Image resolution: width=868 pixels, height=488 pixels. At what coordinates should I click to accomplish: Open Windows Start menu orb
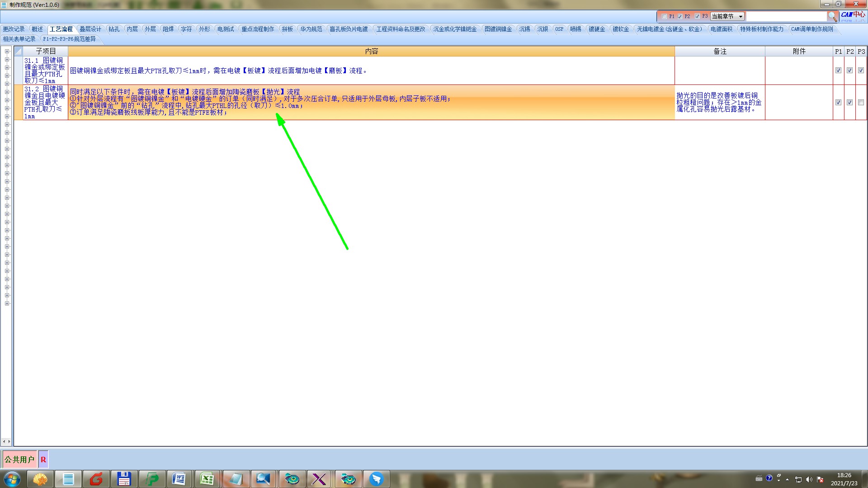(12, 479)
